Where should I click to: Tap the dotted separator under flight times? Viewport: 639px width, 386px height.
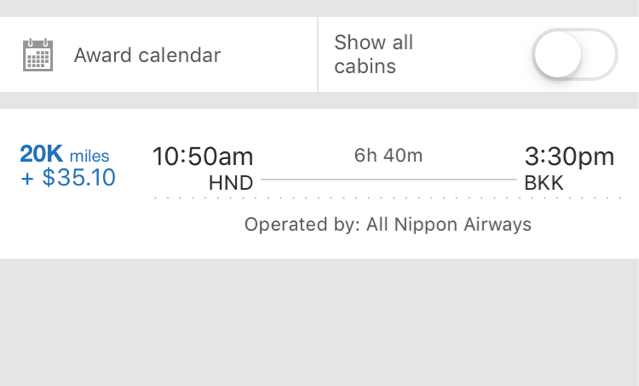coord(388,198)
